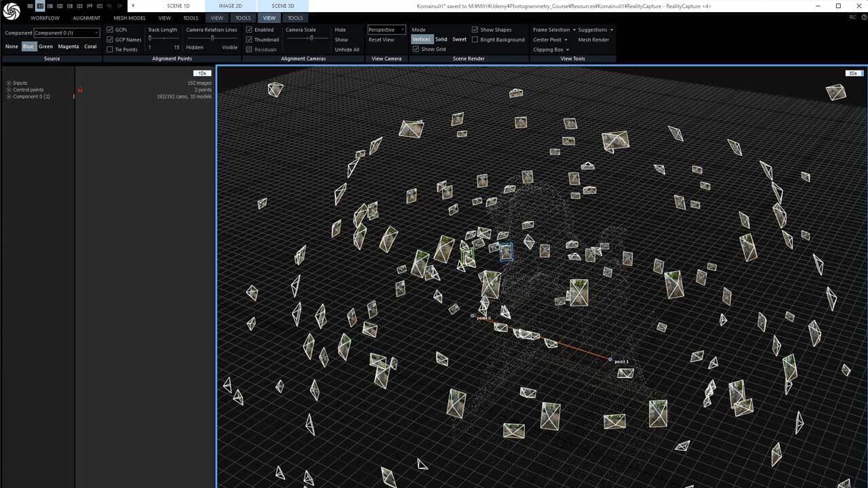Toggle the Bright Background checkbox
This screenshot has height=488, width=868.
475,39
